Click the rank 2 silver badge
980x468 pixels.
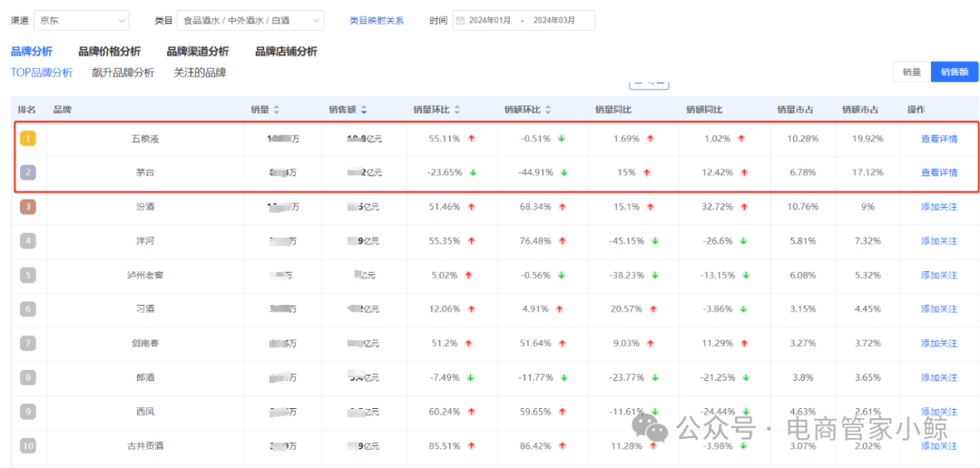click(x=27, y=173)
